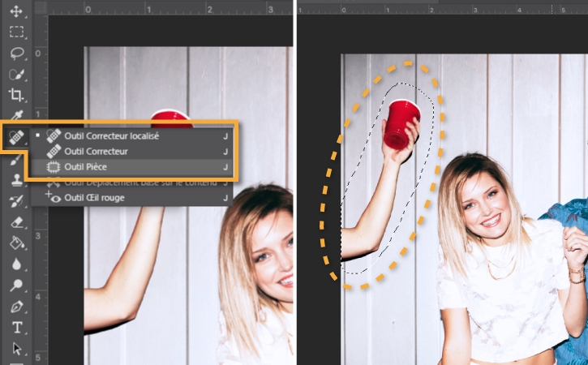The width and height of the screenshot is (588, 365).
Task: Click the patch icon beside Outil Pièce
Action: (x=54, y=166)
